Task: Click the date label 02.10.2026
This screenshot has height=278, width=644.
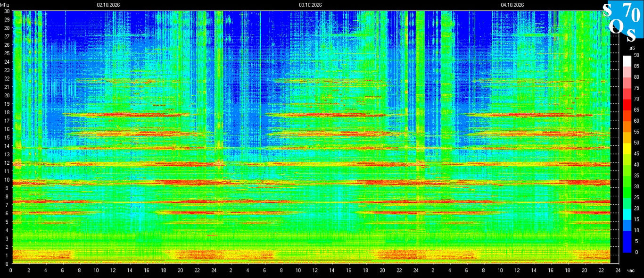Action: pyautogui.click(x=108, y=5)
